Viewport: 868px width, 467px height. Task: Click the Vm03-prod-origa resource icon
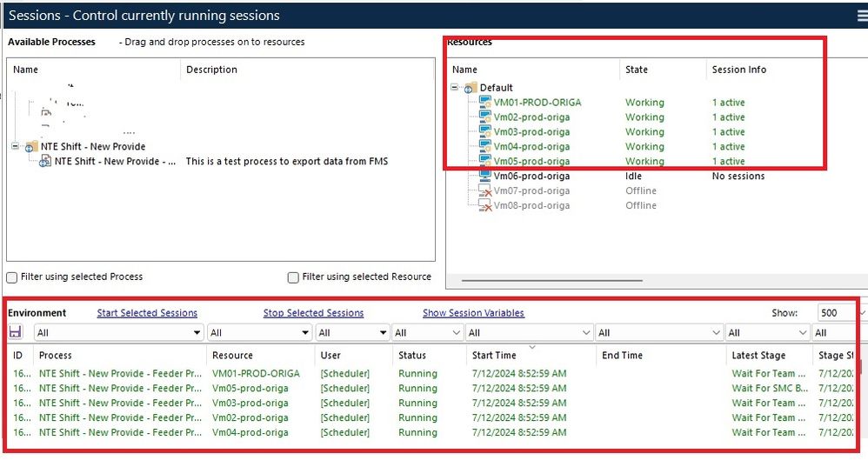pos(485,131)
